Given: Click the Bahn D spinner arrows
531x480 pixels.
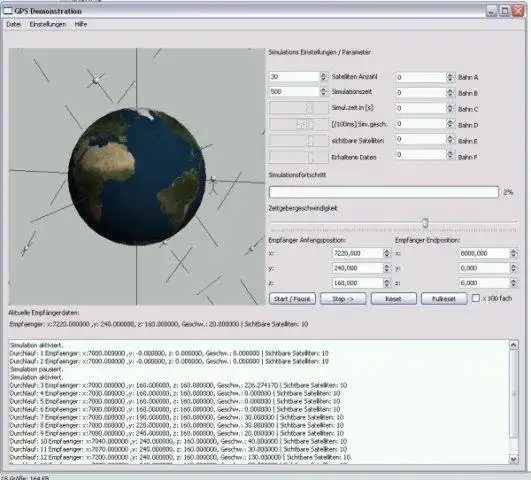Looking at the screenshot, I should coord(450,124).
